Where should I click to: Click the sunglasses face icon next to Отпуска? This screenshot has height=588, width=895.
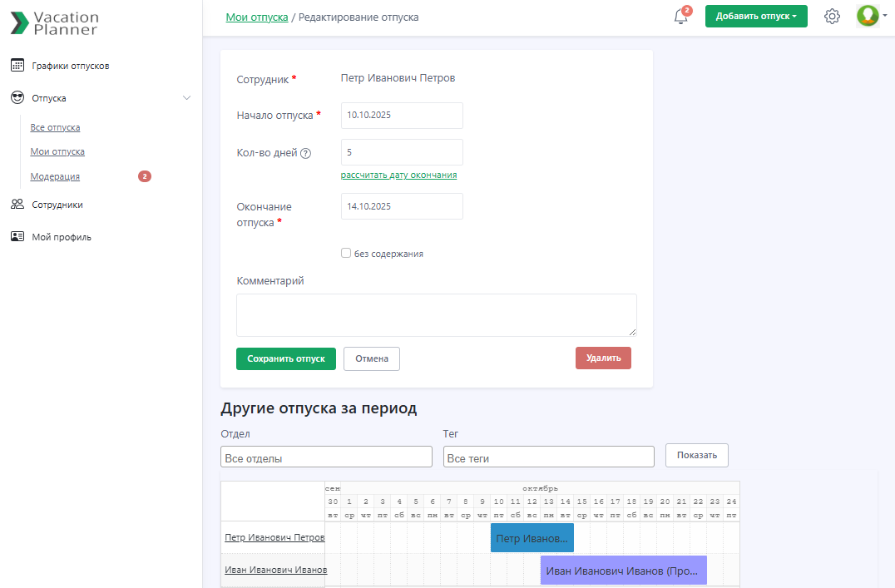pos(17,98)
